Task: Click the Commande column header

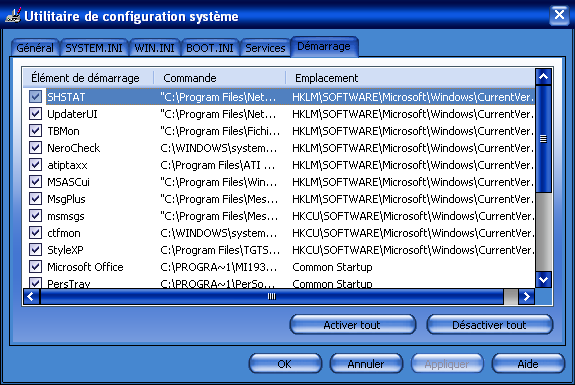Action: tap(219, 78)
